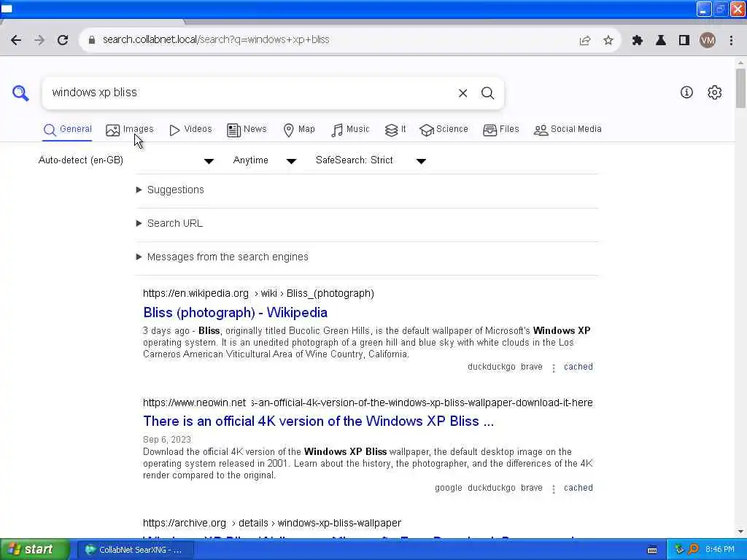Open the Anytime time range dropdown

(264, 160)
